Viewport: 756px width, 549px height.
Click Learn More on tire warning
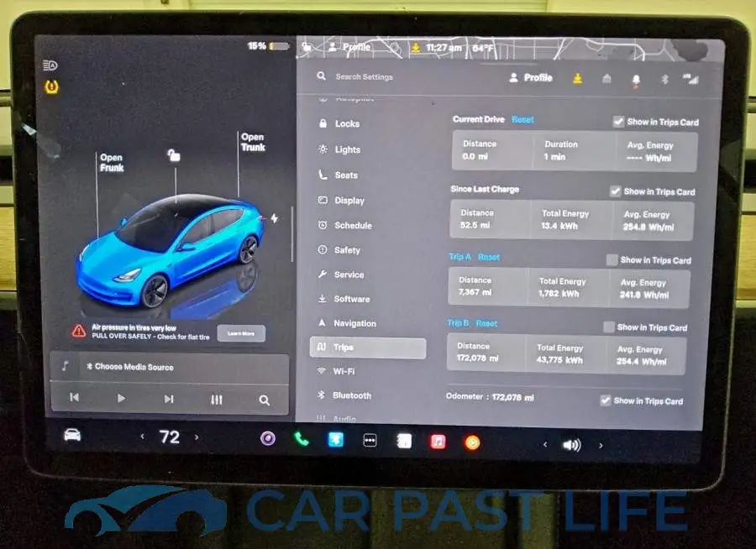point(241,333)
